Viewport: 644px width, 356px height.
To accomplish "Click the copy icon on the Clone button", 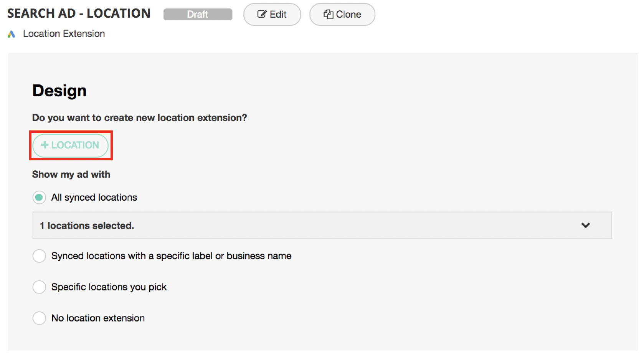I will [x=328, y=15].
